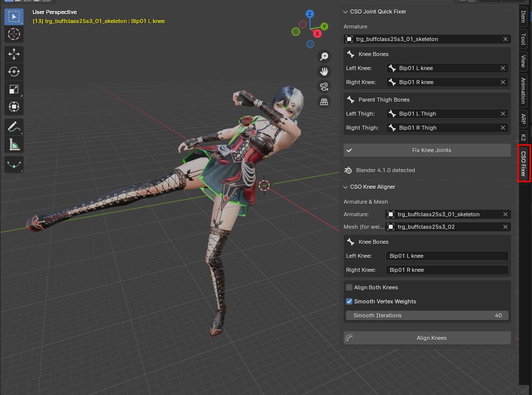Click the 'User Perspective' viewport label
This screenshot has height=395, width=532.
tap(55, 12)
